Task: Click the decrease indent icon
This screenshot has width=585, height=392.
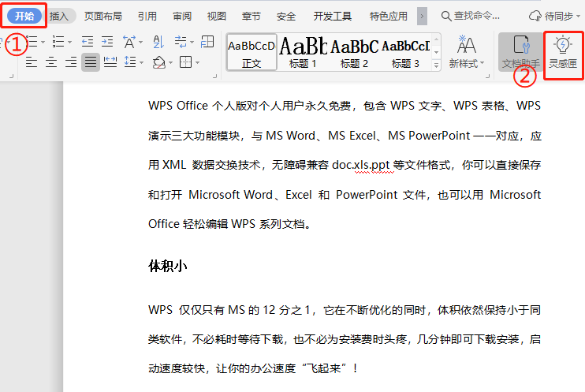Action: (87, 42)
